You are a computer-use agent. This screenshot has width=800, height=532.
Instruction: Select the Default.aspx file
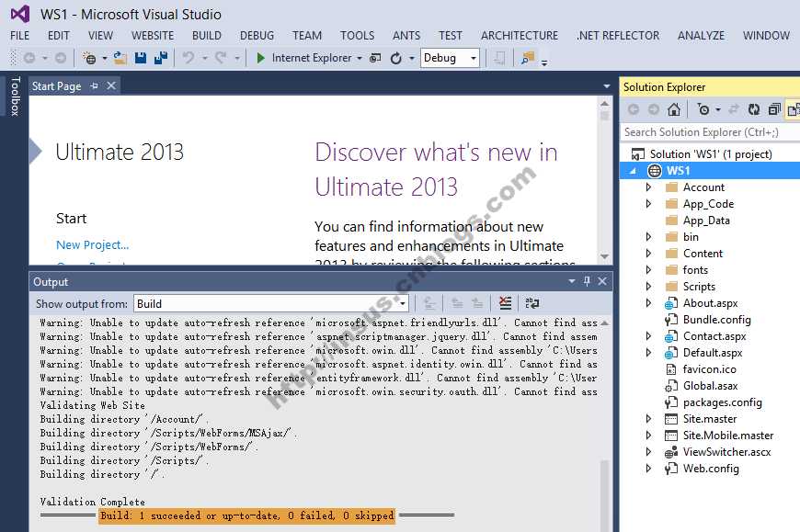(x=713, y=353)
